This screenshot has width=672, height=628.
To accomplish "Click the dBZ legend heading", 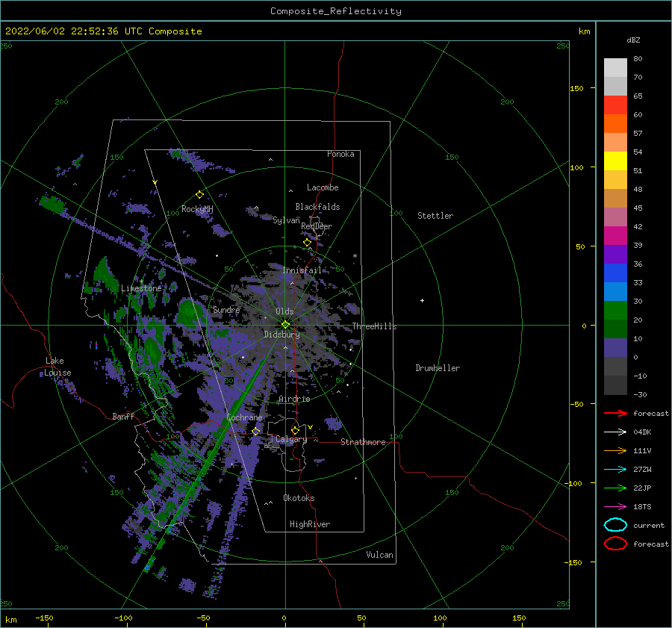I will point(633,40).
